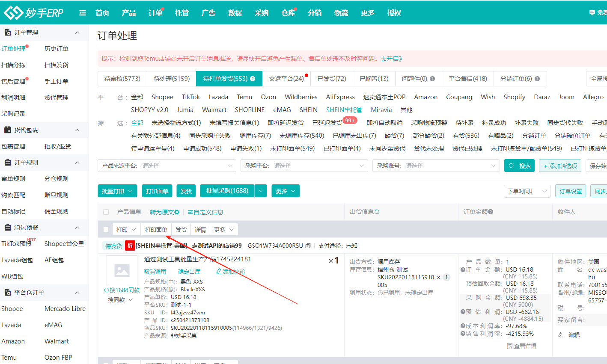
Task: Collapse the 订单管理 sidebar section
Action: click(77, 33)
